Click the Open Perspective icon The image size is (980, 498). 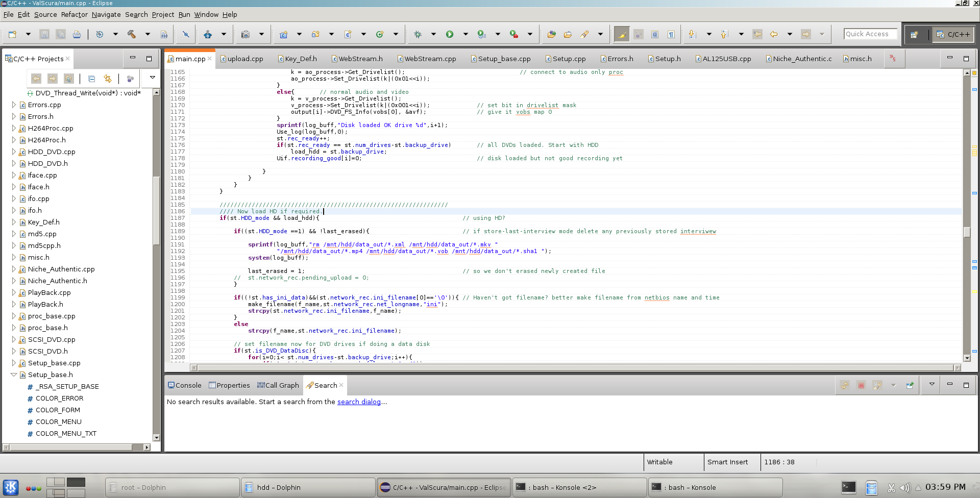coord(914,34)
